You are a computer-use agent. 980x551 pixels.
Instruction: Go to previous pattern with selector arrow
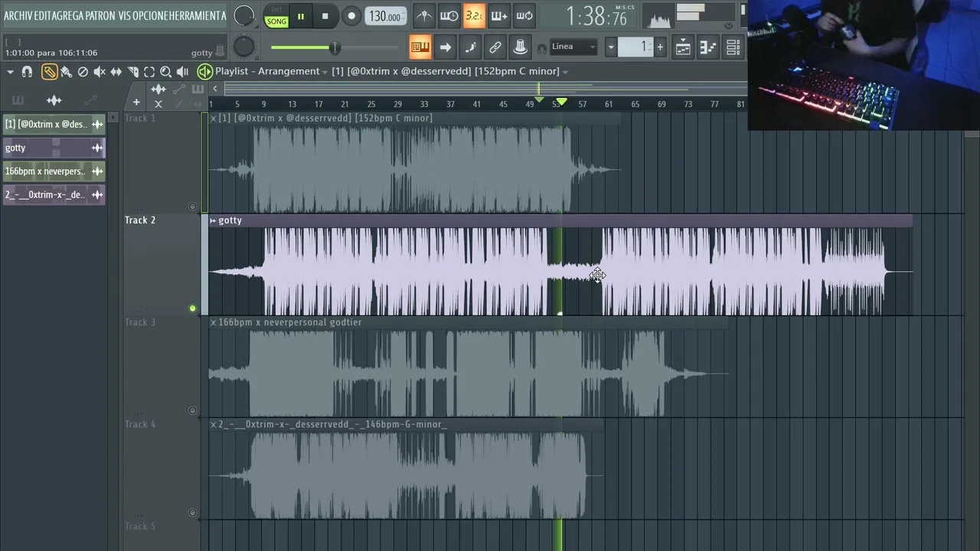[611, 47]
